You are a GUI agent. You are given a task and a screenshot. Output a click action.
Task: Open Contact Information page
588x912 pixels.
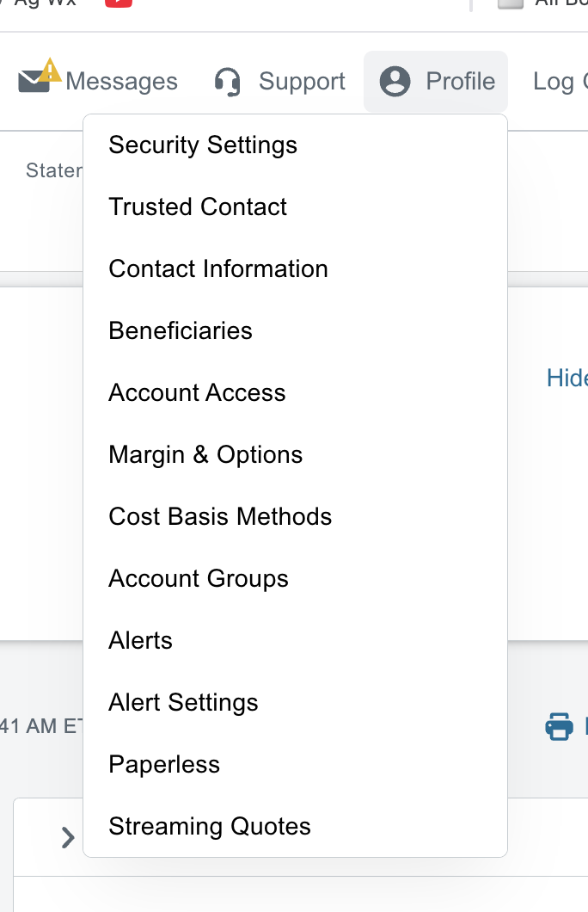(x=218, y=268)
